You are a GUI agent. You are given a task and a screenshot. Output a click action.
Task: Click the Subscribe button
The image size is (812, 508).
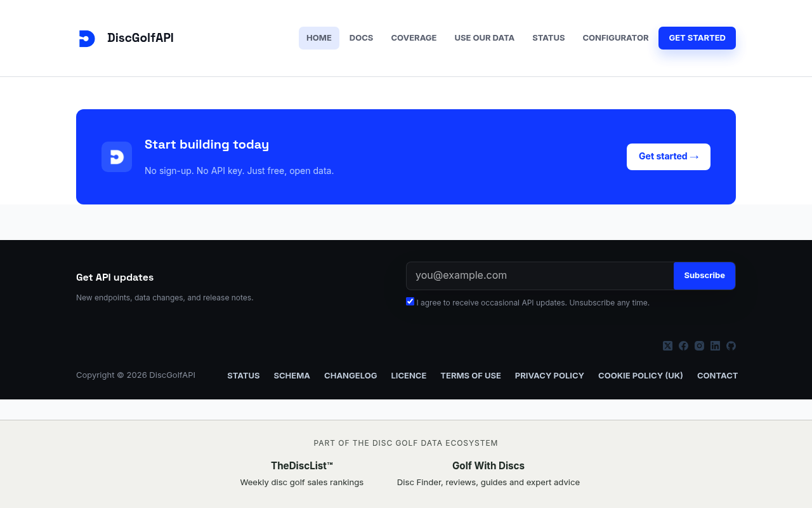pos(704,276)
